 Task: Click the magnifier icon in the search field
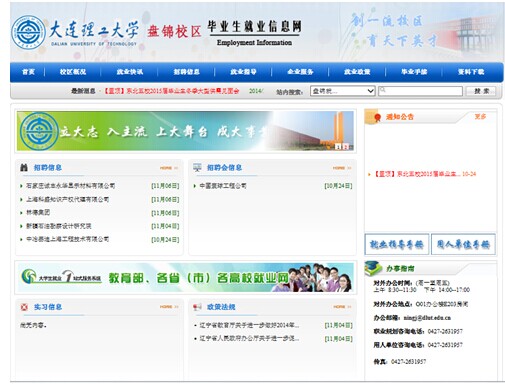[383, 90]
